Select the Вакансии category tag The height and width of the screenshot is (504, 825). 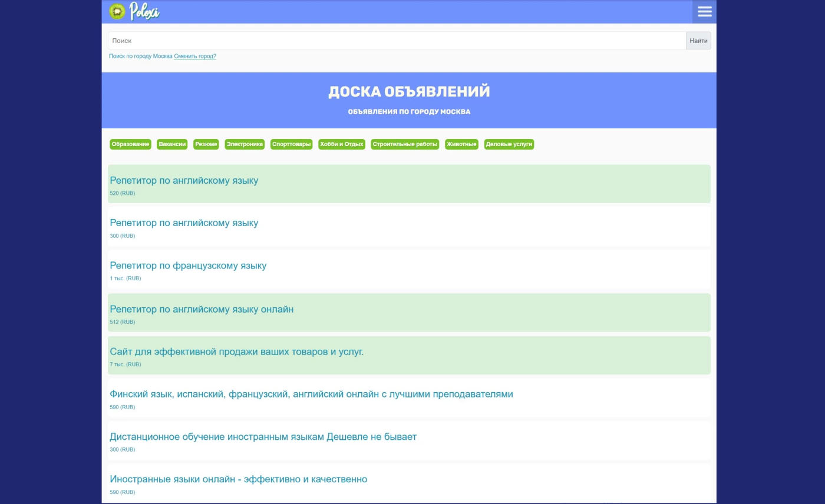tap(172, 144)
